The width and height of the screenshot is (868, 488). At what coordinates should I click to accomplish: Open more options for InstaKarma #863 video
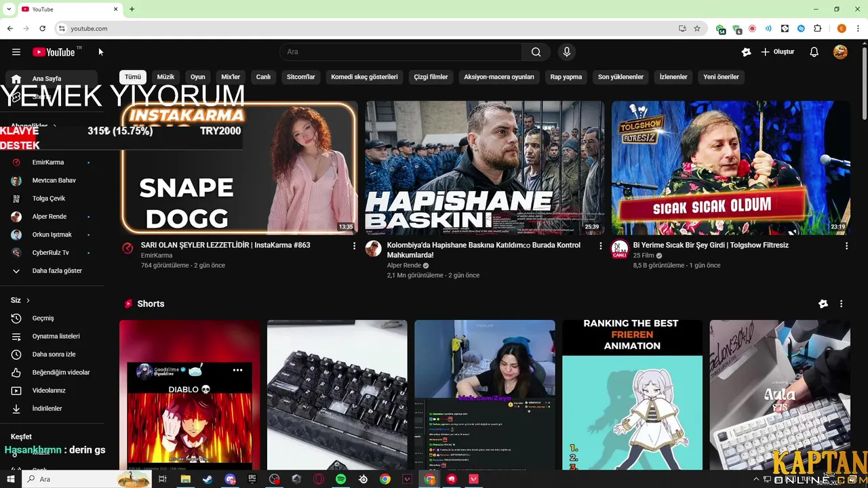[x=354, y=246]
